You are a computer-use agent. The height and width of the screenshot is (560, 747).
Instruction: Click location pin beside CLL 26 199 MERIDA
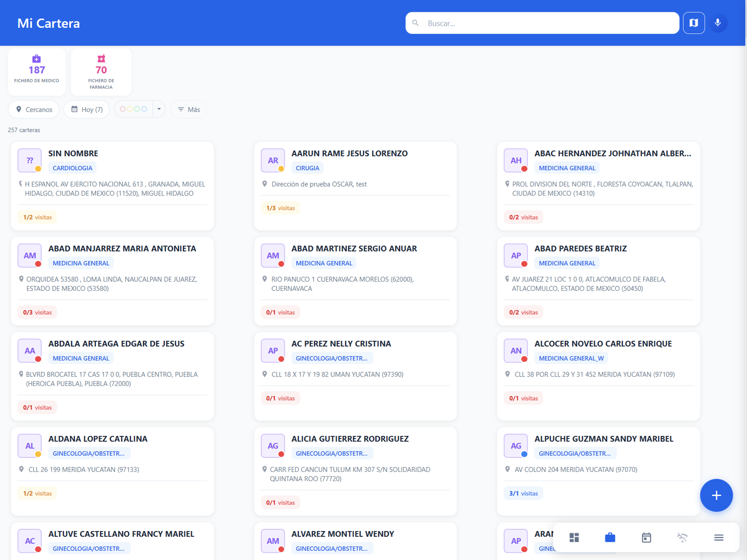pyautogui.click(x=21, y=469)
